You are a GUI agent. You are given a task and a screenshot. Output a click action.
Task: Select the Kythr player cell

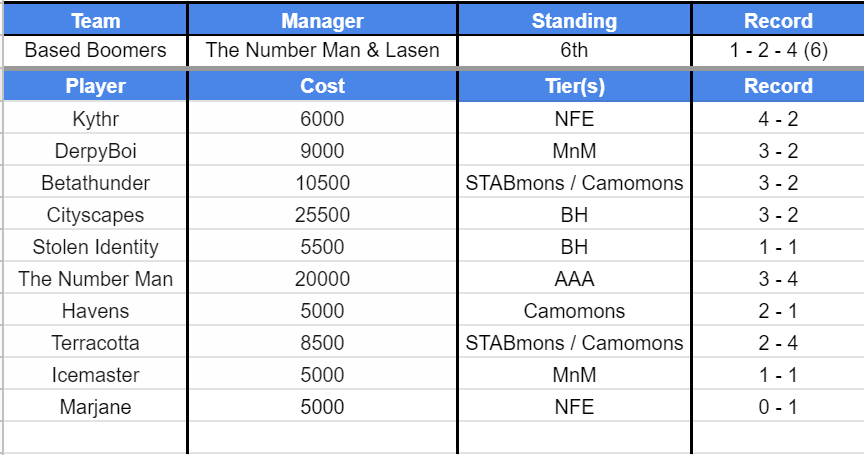pyautogui.click(x=95, y=118)
